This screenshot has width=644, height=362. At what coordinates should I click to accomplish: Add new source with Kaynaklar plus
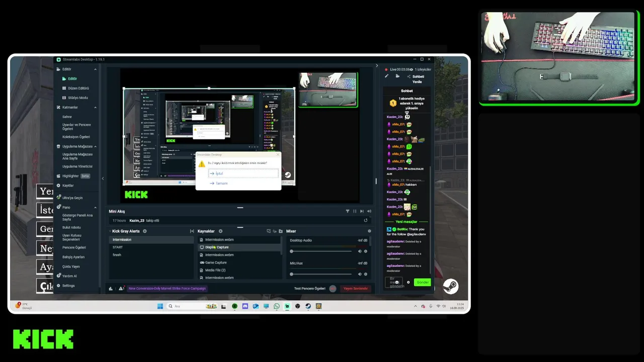point(220,231)
